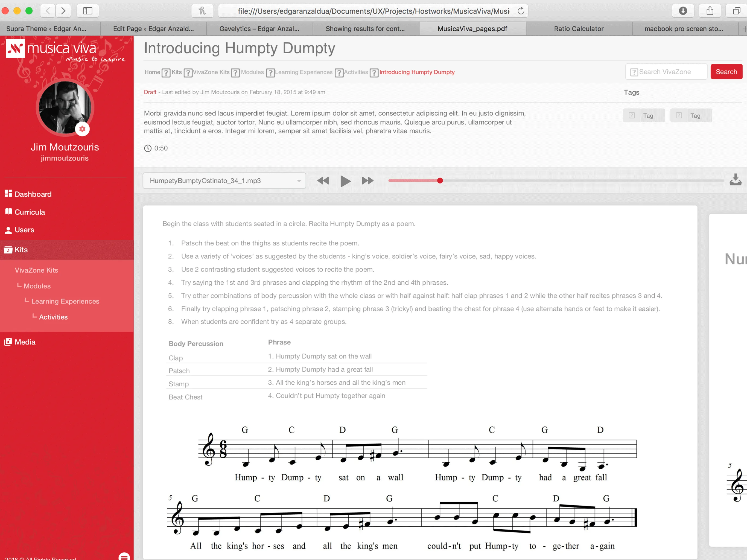Open the VivaZone Kits breadcrumb link
This screenshot has width=747, height=560.
[x=211, y=72]
